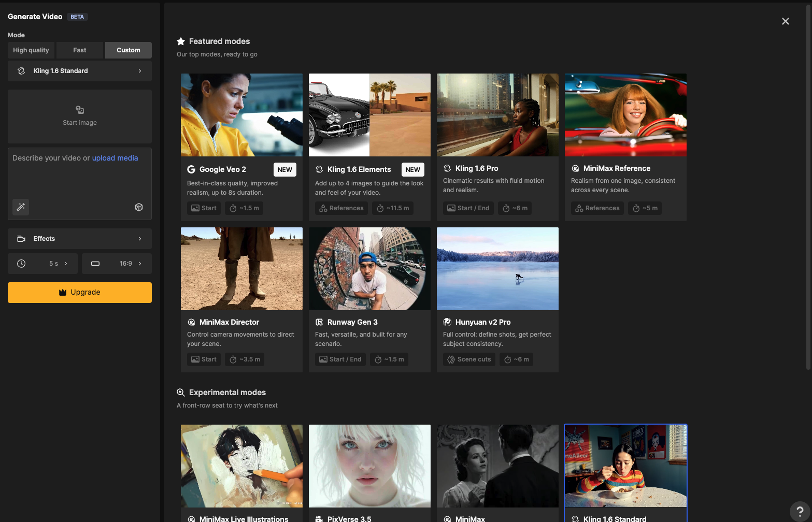Click the Kling logo icon in model selector
The image size is (812, 522).
(x=21, y=71)
